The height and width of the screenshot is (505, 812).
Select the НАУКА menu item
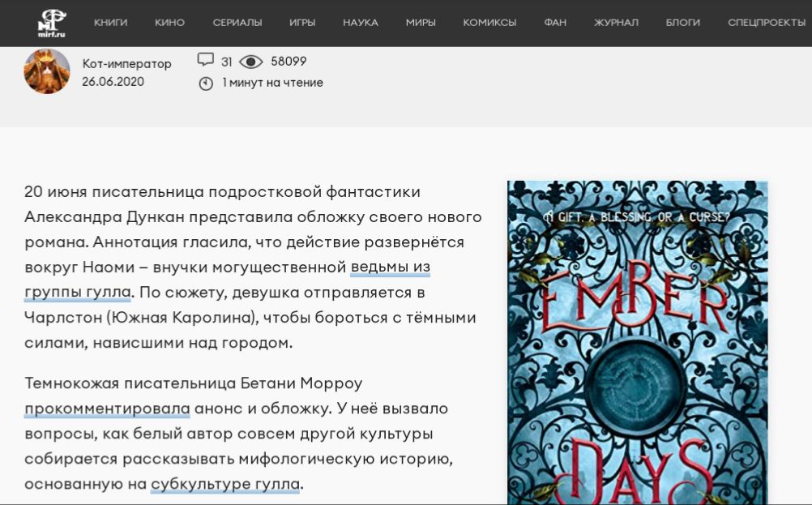pos(361,22)
